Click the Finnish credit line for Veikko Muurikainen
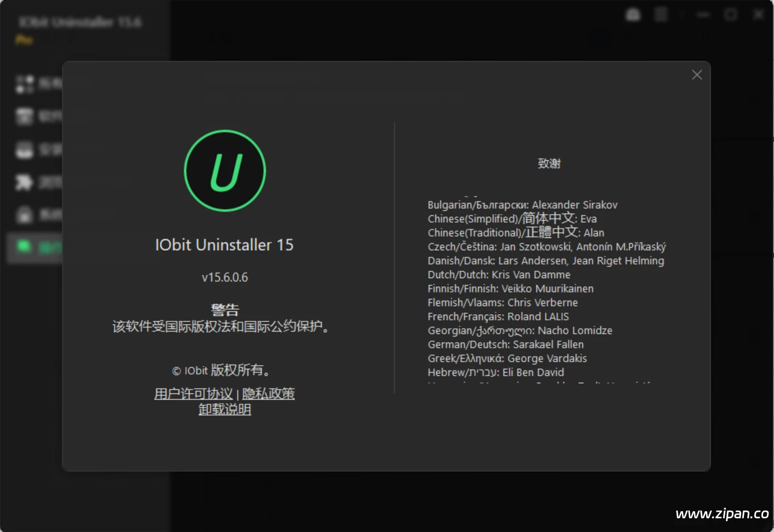The width and height of the screenshot is (774, 532). click(x=510, y=288)
